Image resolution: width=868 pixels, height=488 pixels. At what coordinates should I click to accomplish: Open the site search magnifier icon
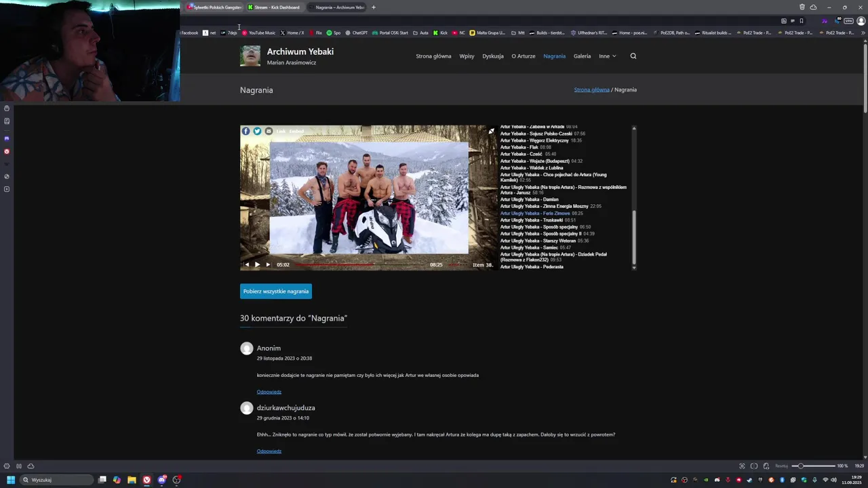pos(633,56)
